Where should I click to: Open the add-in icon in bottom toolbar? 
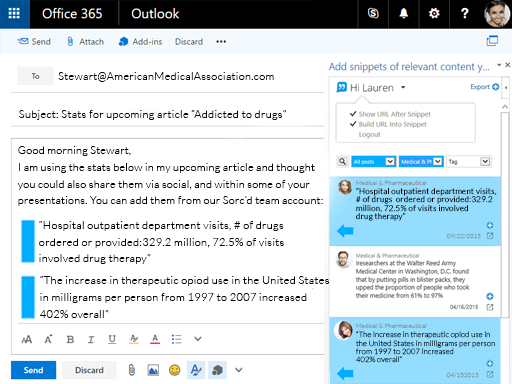tap(217, 370)
